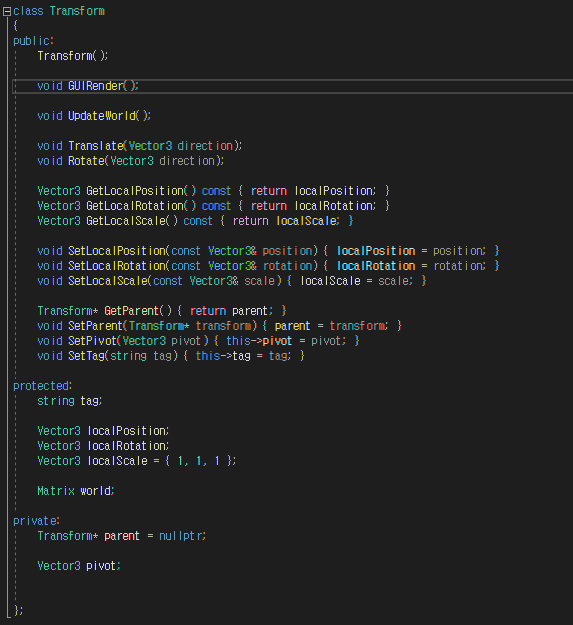The image size is (573, 625).
Task: Click the GetLocalPosition getter name
Action: coord(135,191)
